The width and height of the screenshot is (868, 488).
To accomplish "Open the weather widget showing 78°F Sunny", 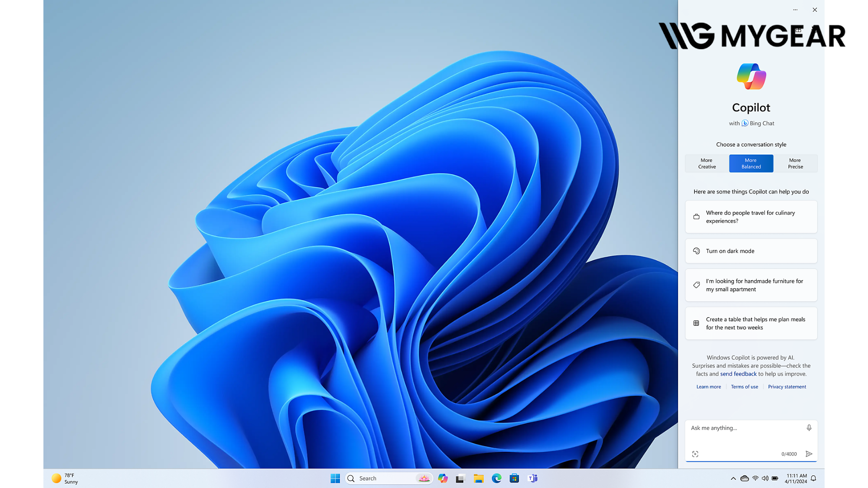I will point(66,479).
